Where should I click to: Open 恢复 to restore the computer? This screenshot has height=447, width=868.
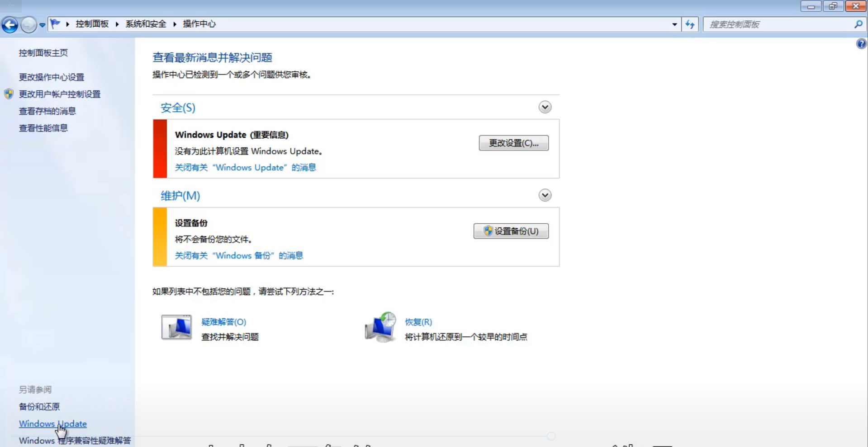[418, 322]
